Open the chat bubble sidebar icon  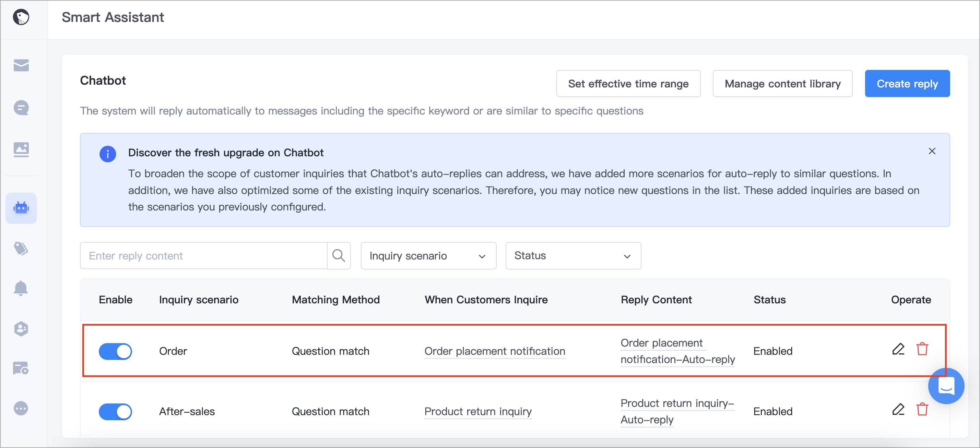[21, 108]
